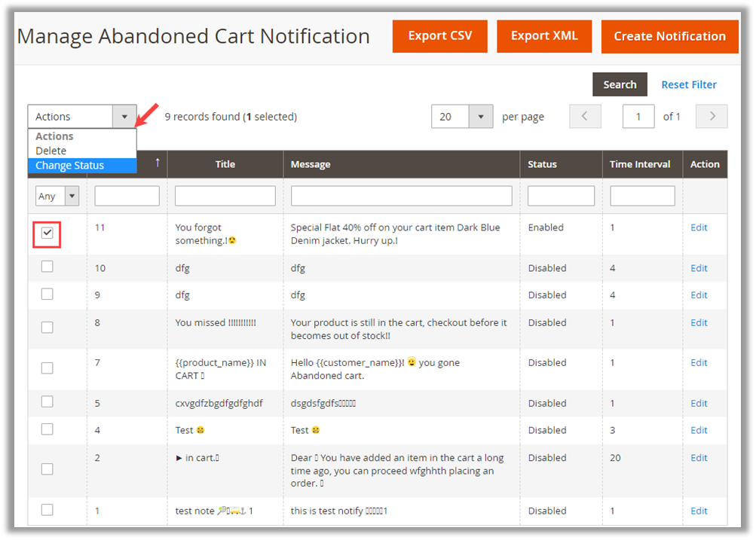Choose Change Status from Actions menu
Image resolution: width=756 pixels, height=540 pixels.
(70, 166)
